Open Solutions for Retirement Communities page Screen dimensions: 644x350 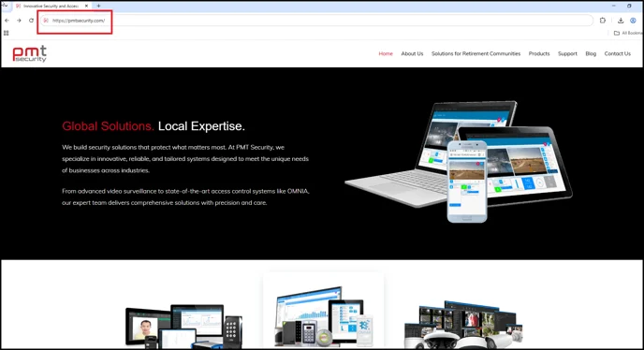point(476,54)
